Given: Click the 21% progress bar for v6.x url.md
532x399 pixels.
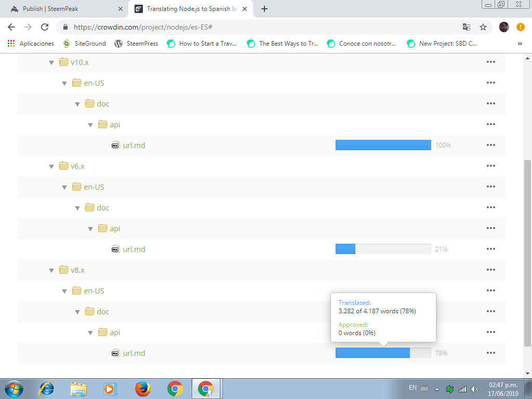Looking at the screenshot, I should click(x=383, y=249).
